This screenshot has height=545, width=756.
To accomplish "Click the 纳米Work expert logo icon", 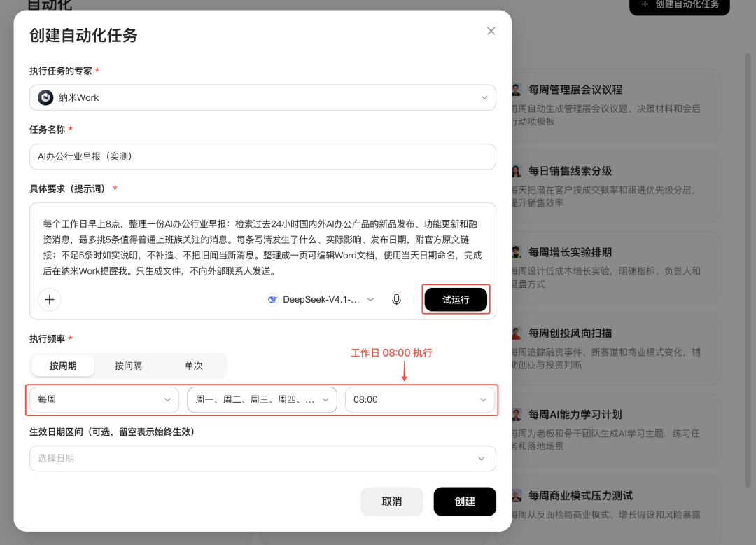I will click(45, 97).
